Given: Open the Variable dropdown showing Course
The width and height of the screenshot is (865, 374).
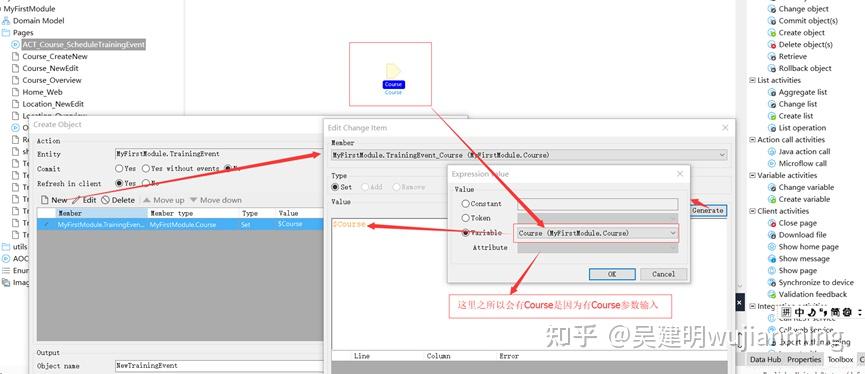Looking at the screenshot, I should (x=672, y=233).
